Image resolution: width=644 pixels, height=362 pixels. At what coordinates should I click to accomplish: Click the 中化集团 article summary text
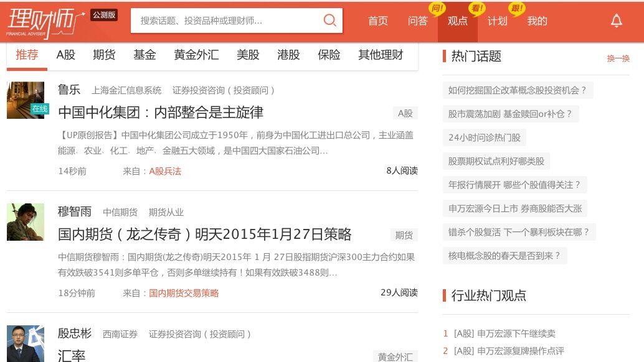(x=236, y=143)
